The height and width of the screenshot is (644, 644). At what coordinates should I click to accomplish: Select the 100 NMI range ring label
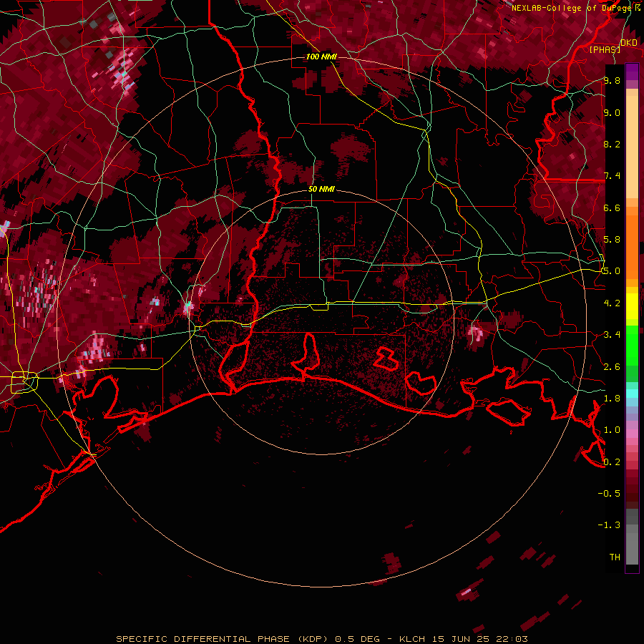321,57
